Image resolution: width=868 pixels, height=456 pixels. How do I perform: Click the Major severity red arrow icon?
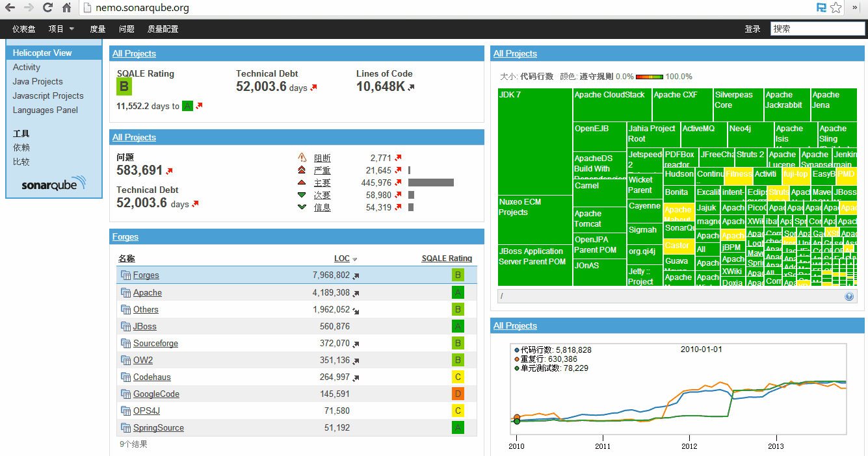302,183
